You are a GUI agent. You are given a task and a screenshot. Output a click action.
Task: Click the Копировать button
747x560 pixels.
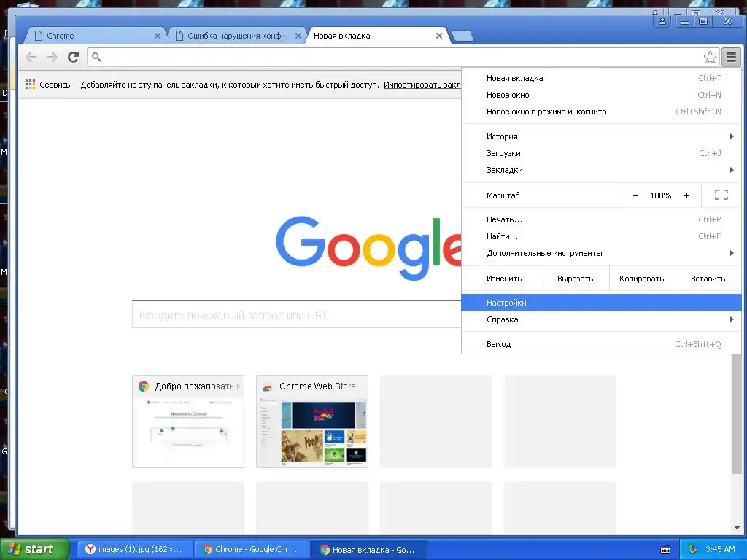642,279
